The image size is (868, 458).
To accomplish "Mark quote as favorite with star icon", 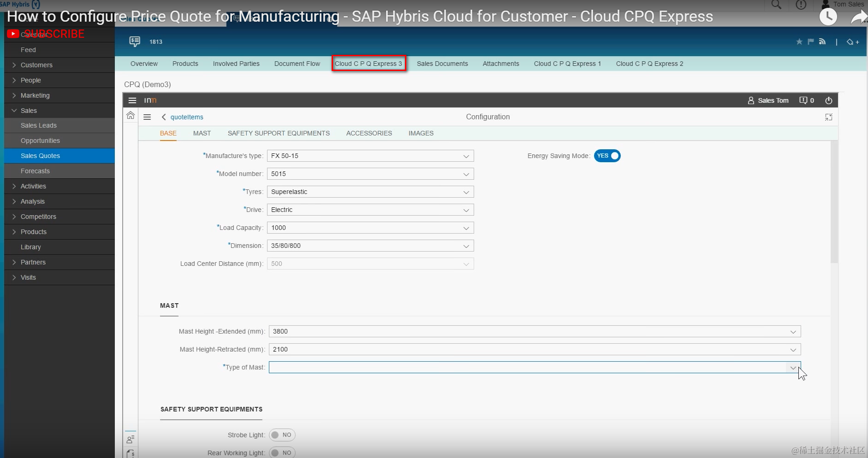I will (x=799, y=42).
